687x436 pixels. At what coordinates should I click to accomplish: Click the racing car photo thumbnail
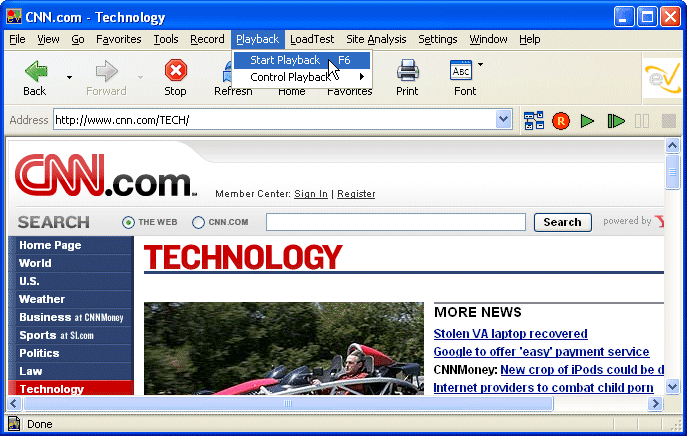click(x=284, y=348)
